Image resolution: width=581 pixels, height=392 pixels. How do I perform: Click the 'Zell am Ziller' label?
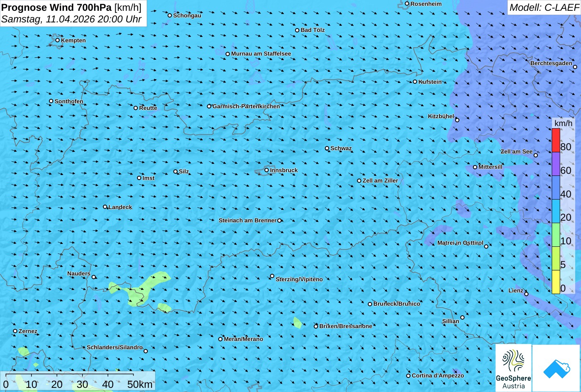(x=380, y=180)
